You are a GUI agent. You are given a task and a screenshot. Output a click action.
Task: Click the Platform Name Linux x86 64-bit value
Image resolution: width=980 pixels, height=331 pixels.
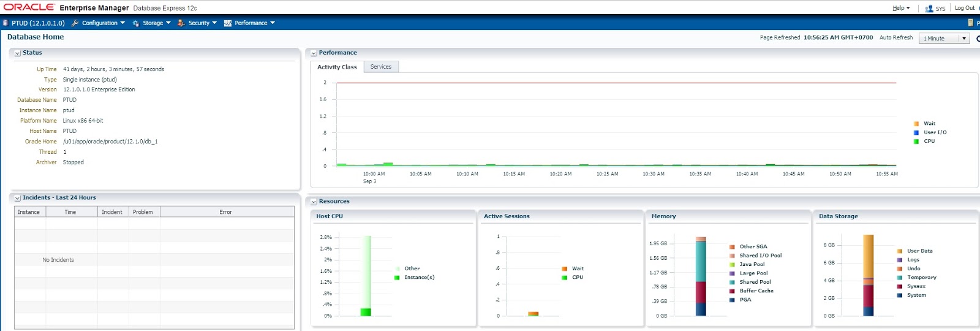(83, 121)
